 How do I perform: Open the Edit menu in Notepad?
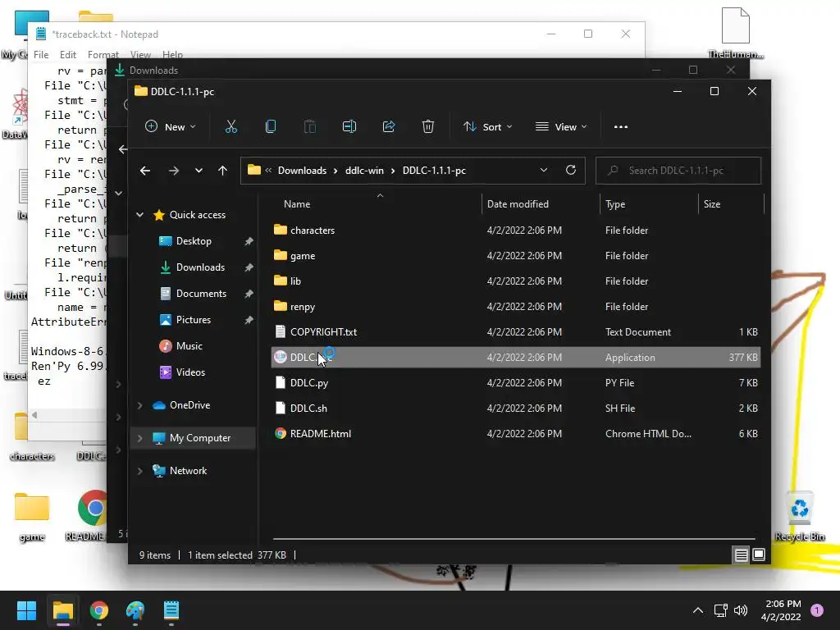point(67,55)
